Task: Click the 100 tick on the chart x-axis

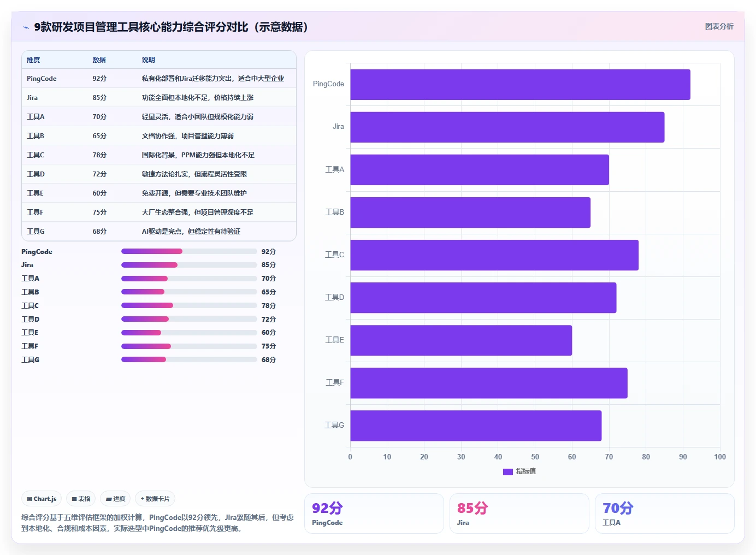Action: (720, 457)
